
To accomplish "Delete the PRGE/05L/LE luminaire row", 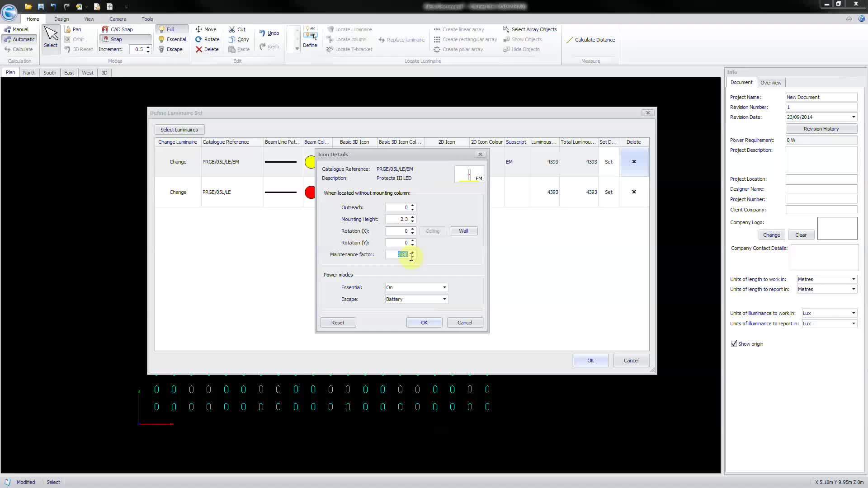I will [x=634, y=192].
